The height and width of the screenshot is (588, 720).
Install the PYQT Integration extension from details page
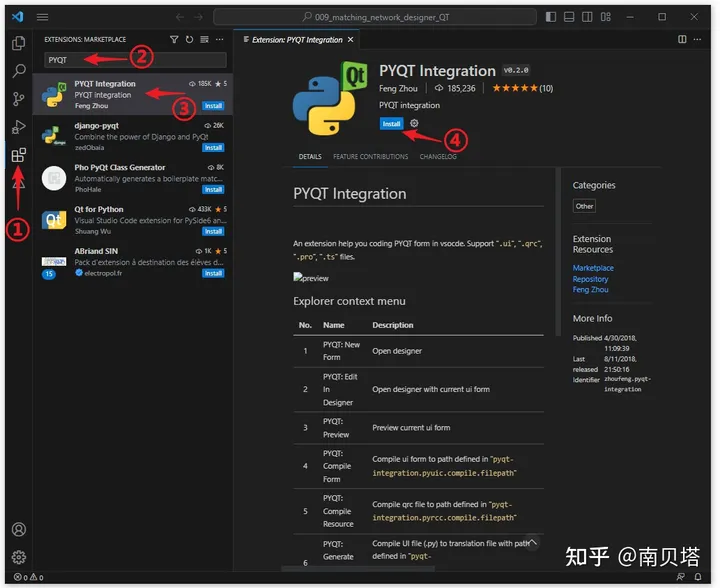pyautogui.click(x=391, y=123)
